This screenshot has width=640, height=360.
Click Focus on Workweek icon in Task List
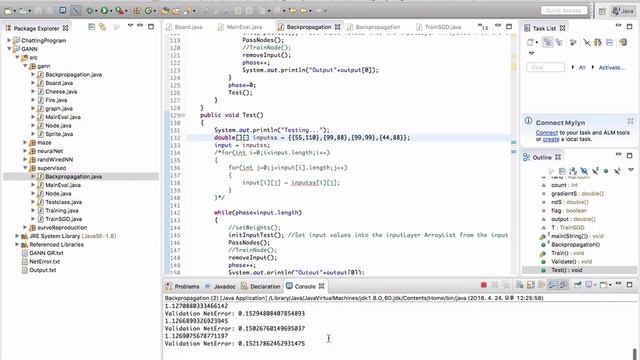[x=573, y=42]
